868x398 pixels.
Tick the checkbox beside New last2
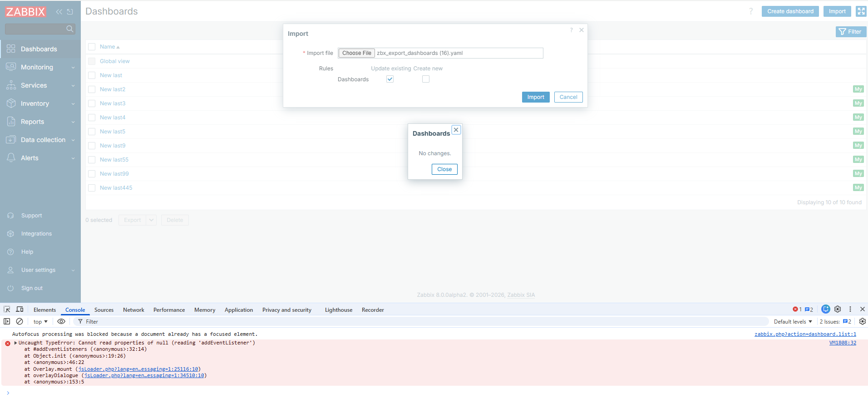coord(92,89)
